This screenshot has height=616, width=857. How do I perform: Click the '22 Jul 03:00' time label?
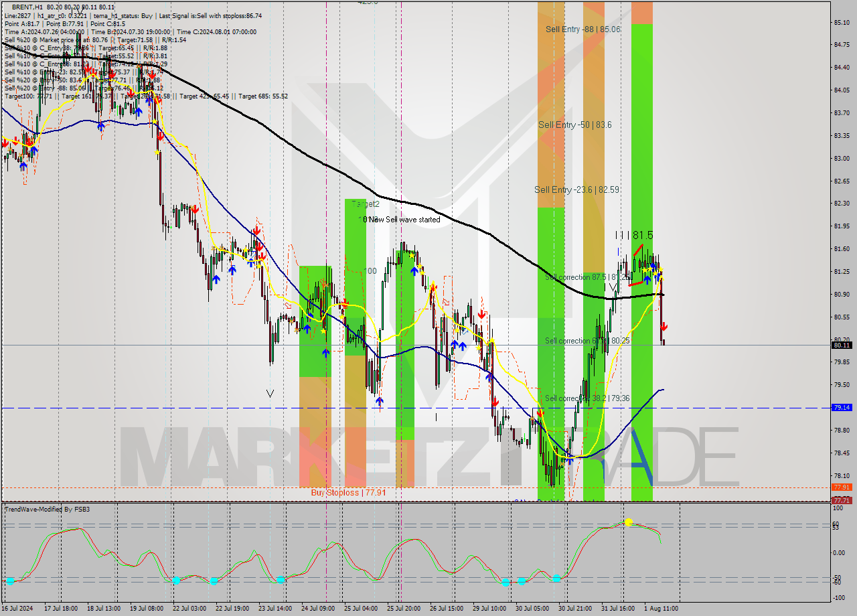pyautogui.click(x=190, y=609)
